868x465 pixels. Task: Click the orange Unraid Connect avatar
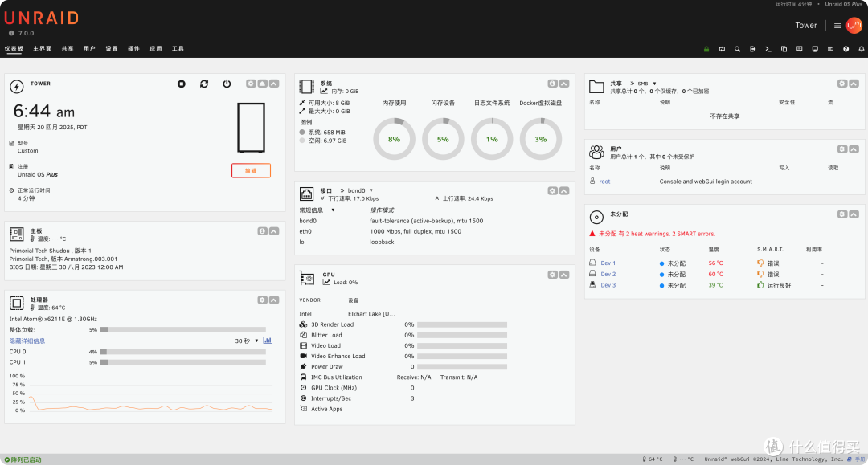pyautogui.click(x=854, y=26)
